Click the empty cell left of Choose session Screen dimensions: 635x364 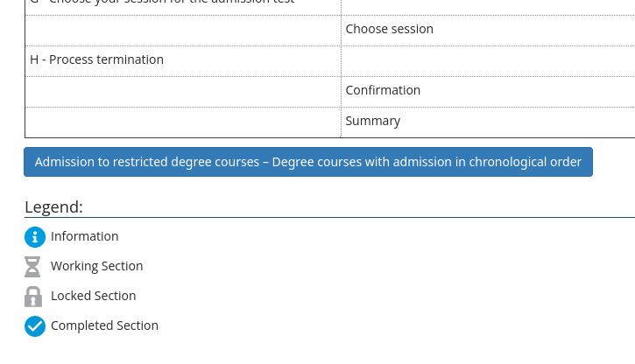(182, 29)
